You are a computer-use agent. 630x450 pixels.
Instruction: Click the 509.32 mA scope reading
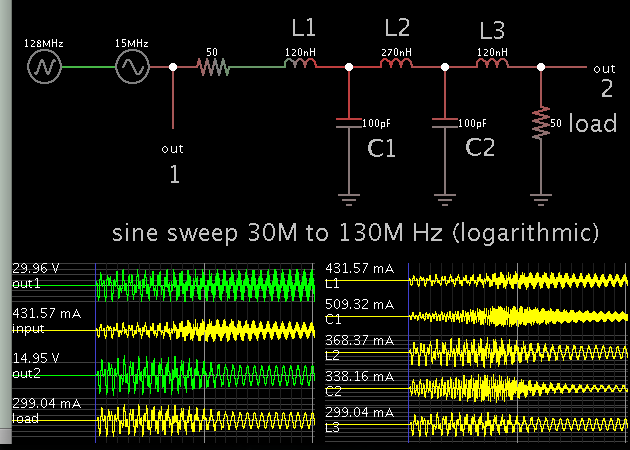pos(360,305)
